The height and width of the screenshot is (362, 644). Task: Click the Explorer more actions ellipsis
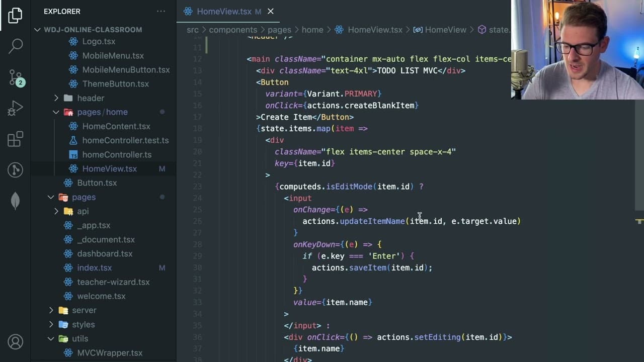tap(161, 11)
